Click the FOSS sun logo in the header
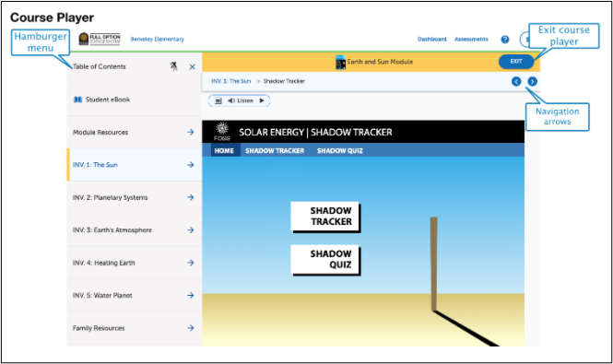The width and height of the screenshot is (613, 364). [221, 132]
